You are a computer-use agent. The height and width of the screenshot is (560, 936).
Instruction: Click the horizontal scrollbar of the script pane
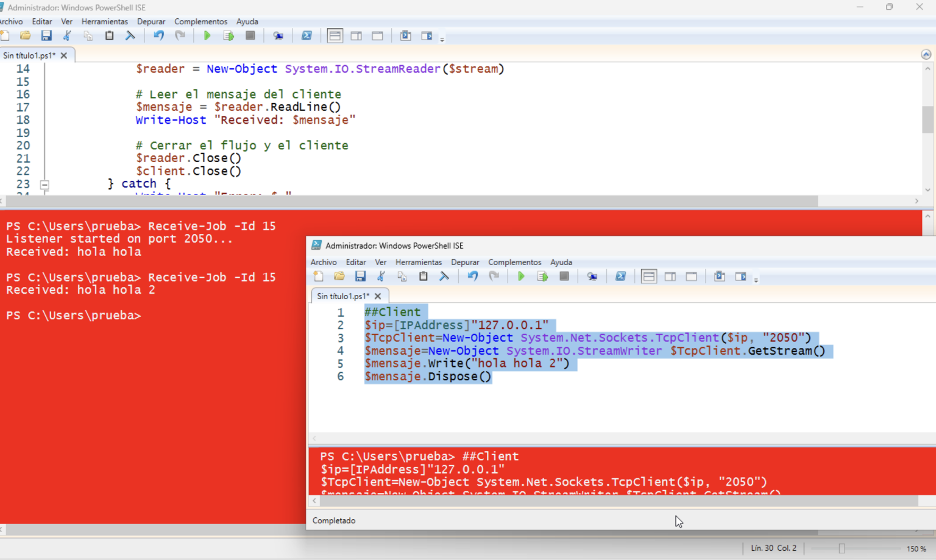[x=408, y=201]
